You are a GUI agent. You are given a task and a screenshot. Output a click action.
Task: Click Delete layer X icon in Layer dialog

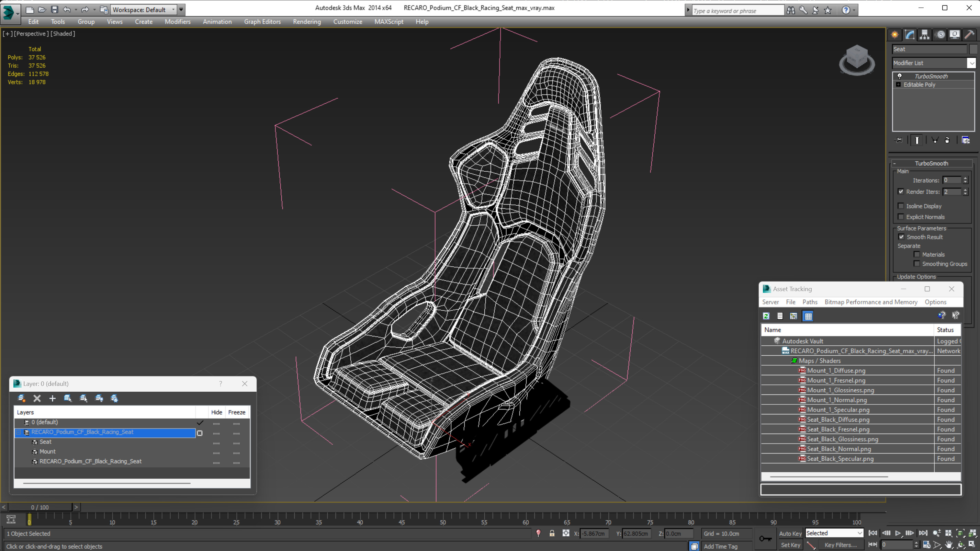[x=37, y=398]
